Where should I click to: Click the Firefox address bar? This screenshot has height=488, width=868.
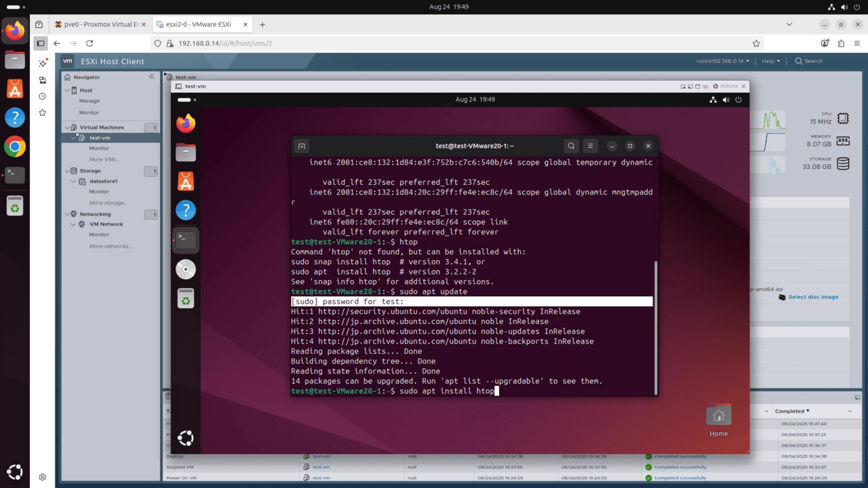point(454,43)
